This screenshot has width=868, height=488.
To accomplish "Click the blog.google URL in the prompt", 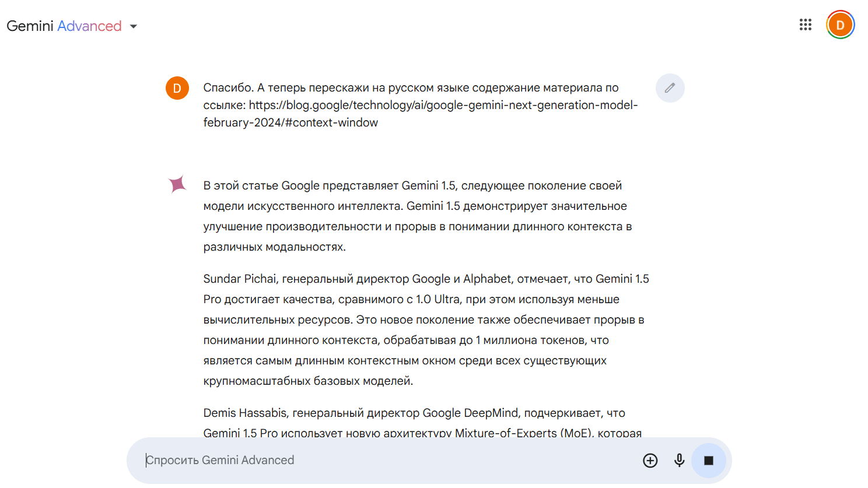I will [443, 106].
